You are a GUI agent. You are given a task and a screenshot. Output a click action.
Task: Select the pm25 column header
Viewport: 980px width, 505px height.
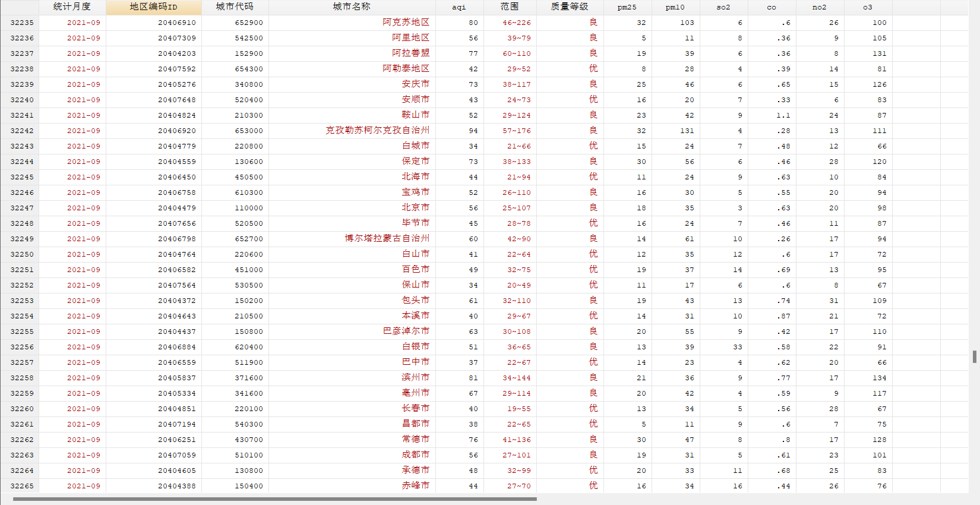point(627,7)
